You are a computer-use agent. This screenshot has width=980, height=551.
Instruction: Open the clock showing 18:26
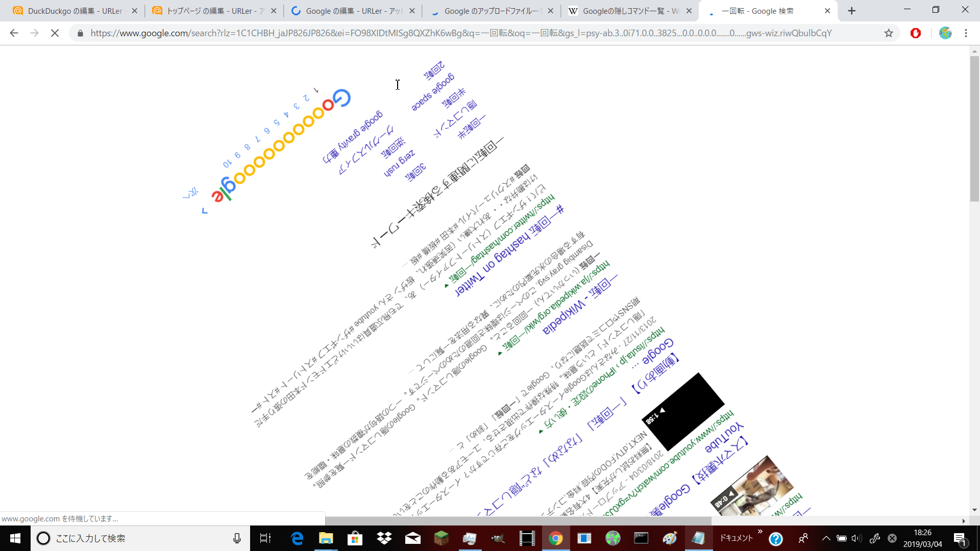click(922, 538)
